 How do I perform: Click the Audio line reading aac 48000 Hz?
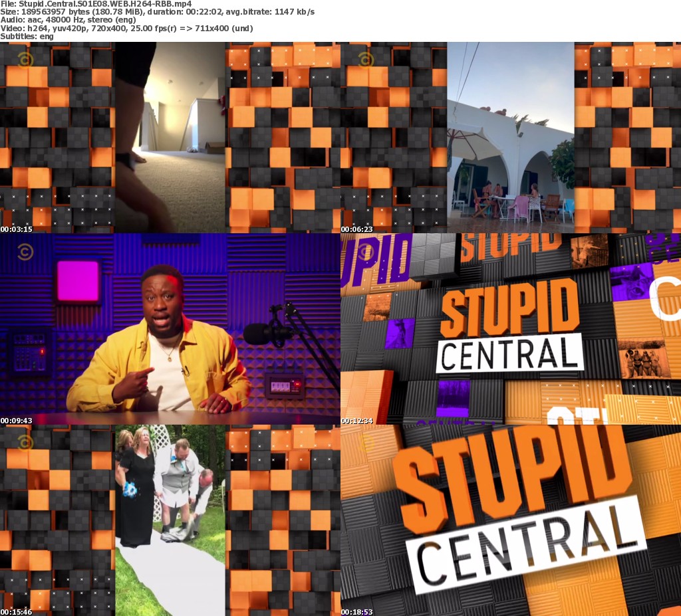[x=68, y=20]
